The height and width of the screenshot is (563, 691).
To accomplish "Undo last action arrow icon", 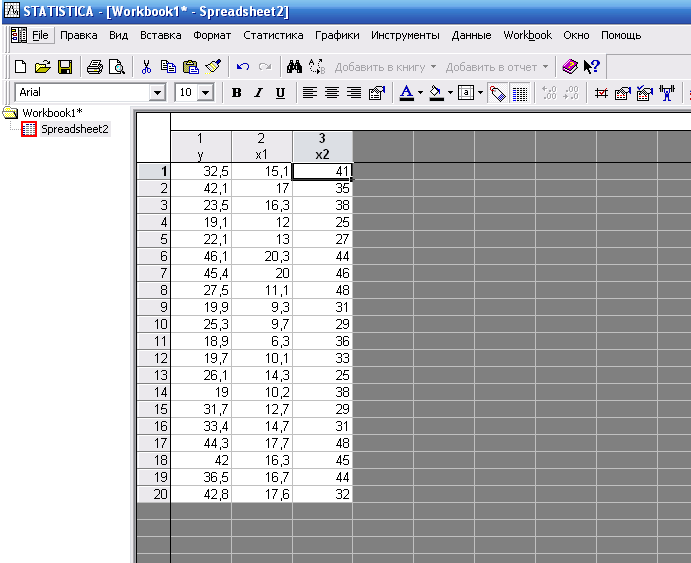I will click(x=243, y=67).
